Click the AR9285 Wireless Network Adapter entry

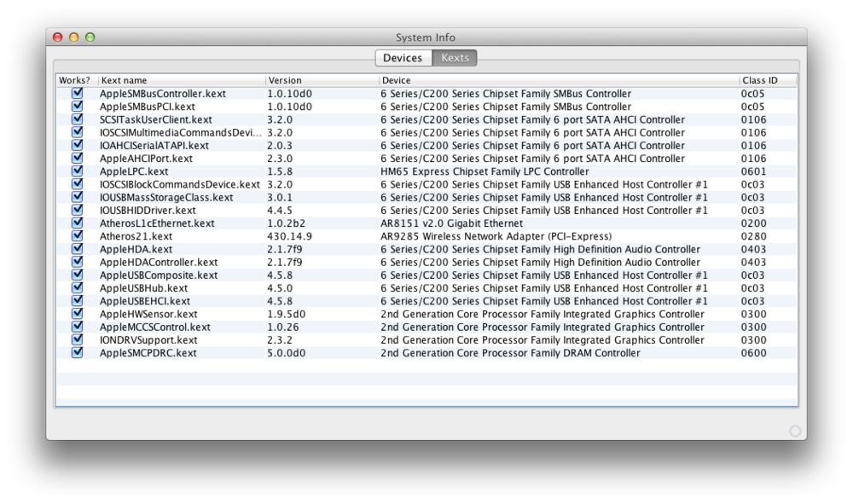tap(496, 236)
